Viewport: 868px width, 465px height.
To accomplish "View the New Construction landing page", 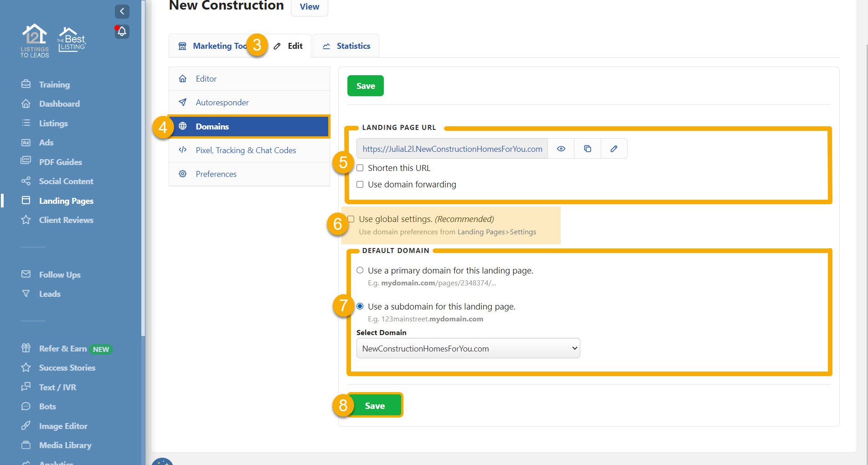I will point(309,6).
